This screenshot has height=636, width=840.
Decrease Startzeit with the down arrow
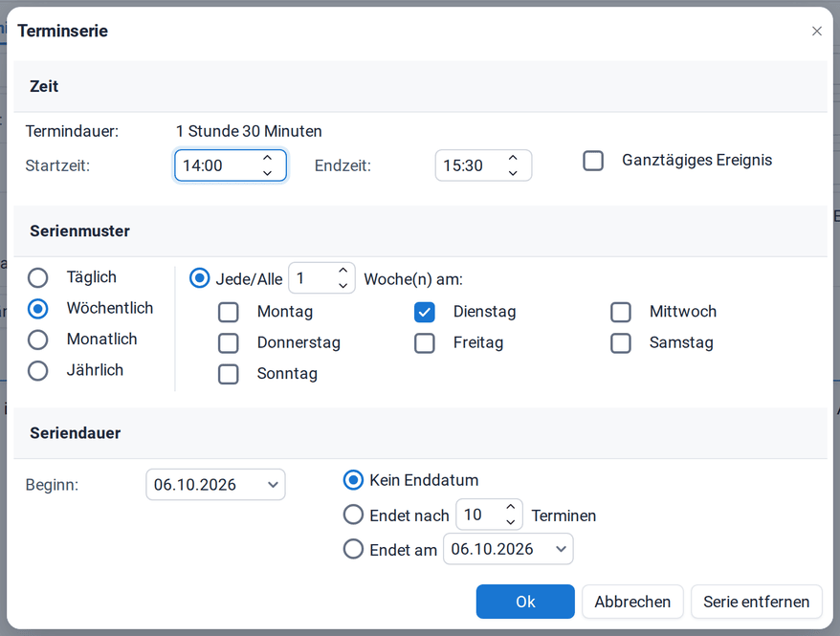coord(267,173)
